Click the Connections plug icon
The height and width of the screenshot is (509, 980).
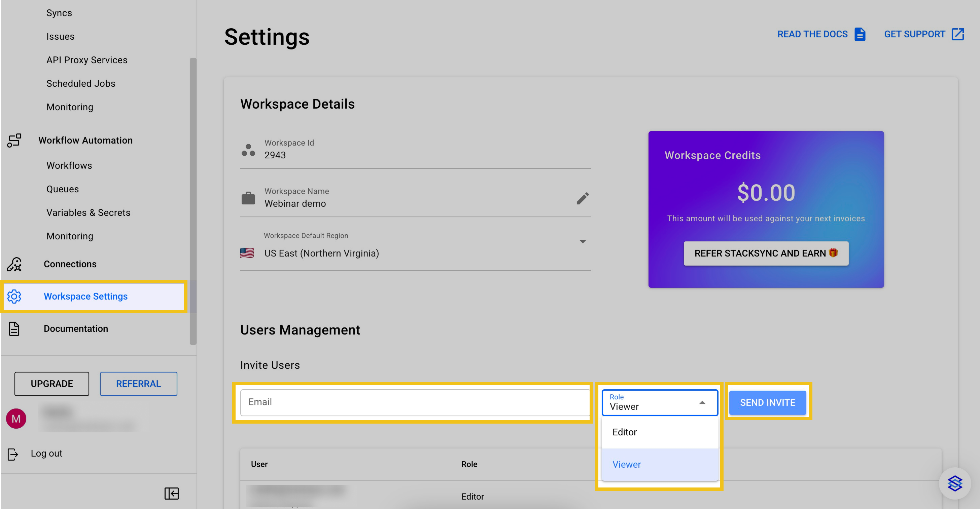[14, 264]
